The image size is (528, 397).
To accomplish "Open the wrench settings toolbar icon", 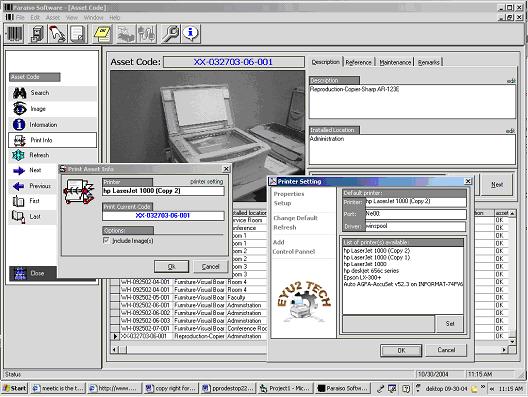I will click(x=171, y=33).
